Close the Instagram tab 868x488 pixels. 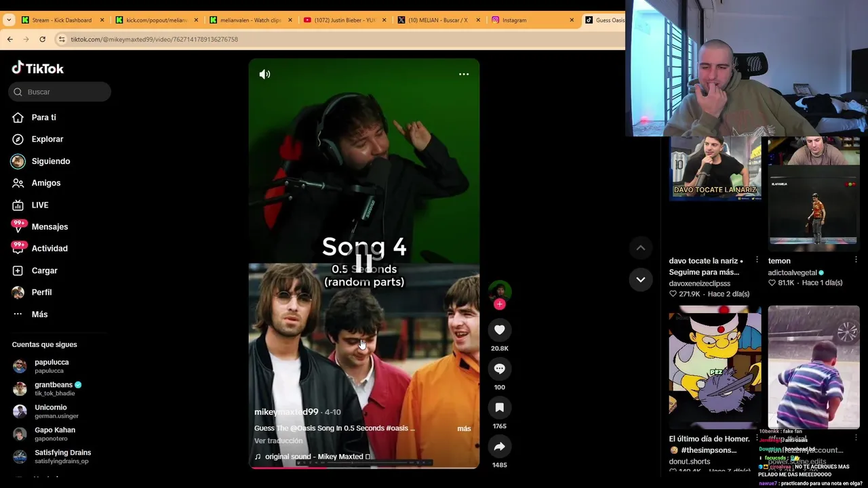click(x=572, y=20)
